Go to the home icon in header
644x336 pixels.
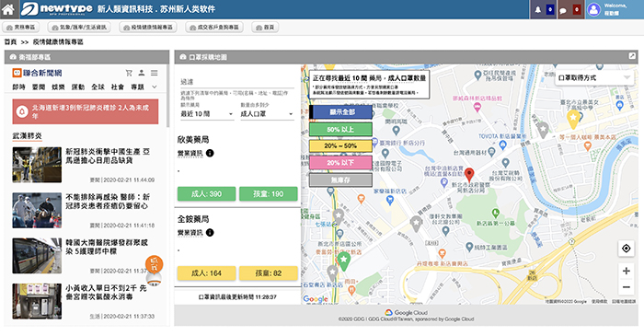pos(7,9)
